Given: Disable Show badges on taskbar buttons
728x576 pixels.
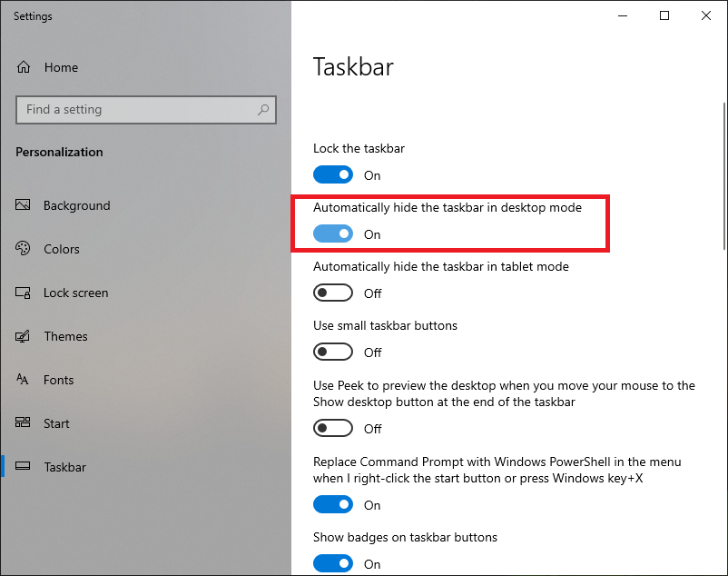Looking at the screenshot, I should [x=332, y=563].
